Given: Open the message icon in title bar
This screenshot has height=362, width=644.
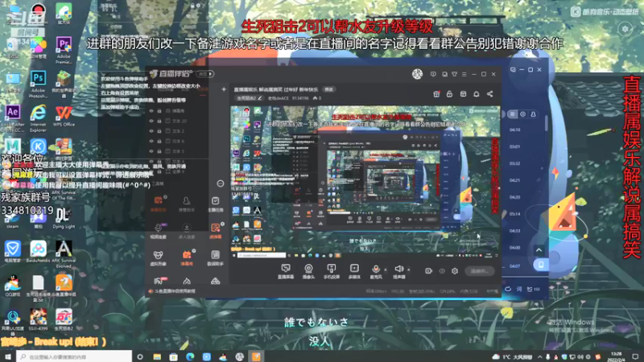Looking at the screenshot, I should coord(433,74).
